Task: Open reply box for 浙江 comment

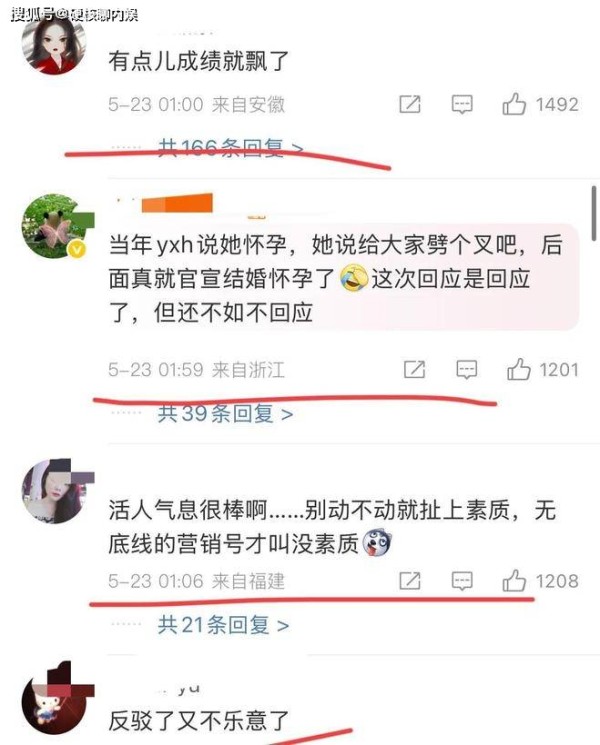Action: click(x=467, y=369)
